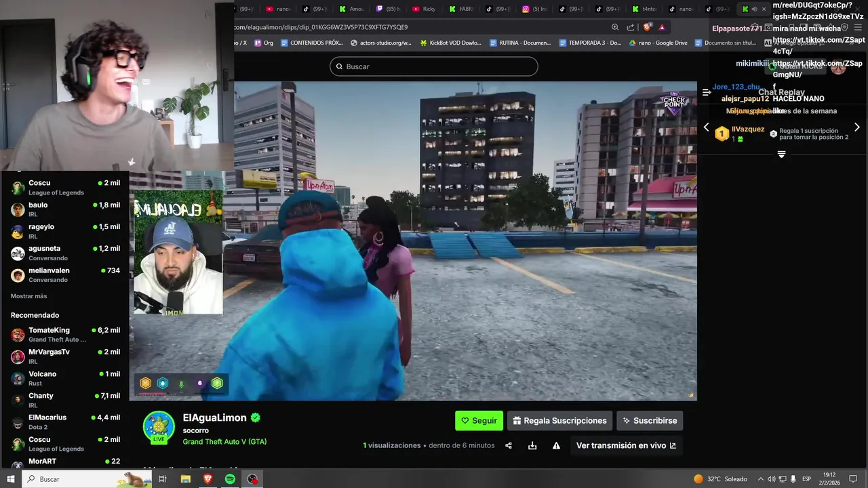Open the microphone tray icon
This screenshot has width=868, height=488.
click(793, 479)
